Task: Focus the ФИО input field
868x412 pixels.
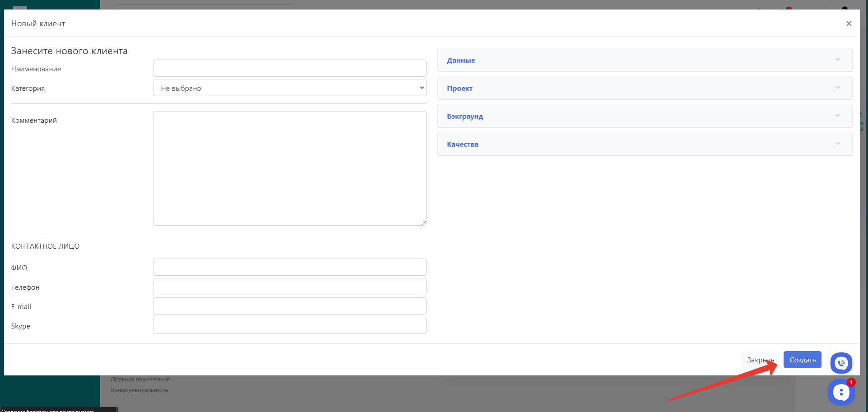Action: (289, 267)
